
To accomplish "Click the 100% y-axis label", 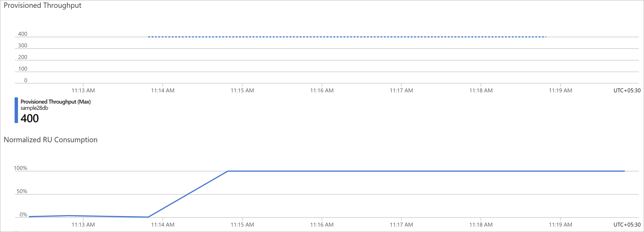I will point(21,168).
